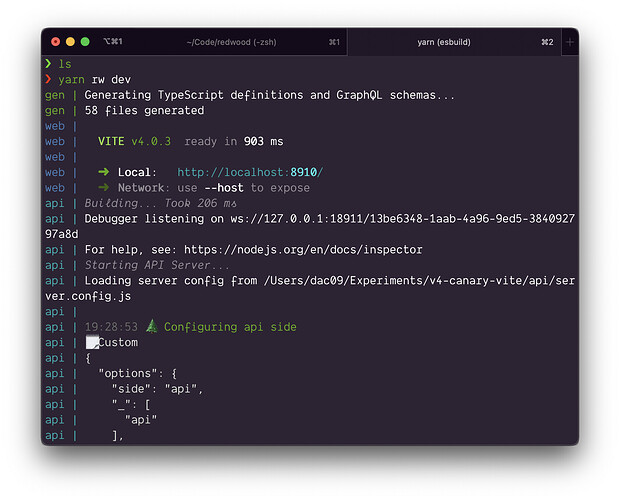Click the 'ls' command line
Screen dimensions: 620x500
(x=65, y=64)
